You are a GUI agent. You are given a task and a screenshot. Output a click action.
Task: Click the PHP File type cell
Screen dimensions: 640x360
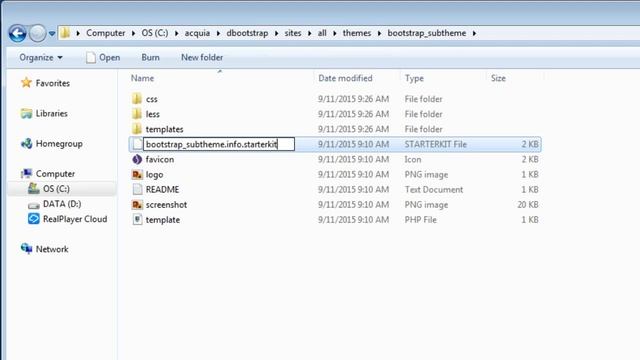(x=420, y=220)
